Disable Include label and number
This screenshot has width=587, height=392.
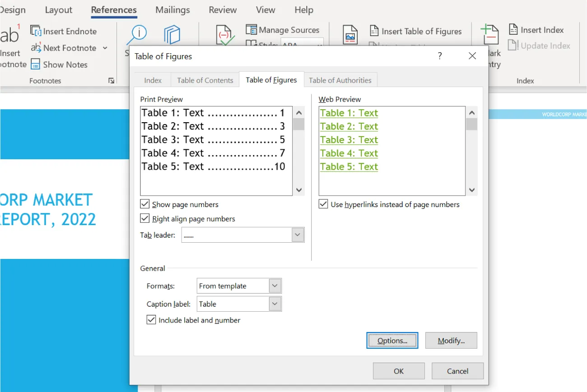point(151,320)
